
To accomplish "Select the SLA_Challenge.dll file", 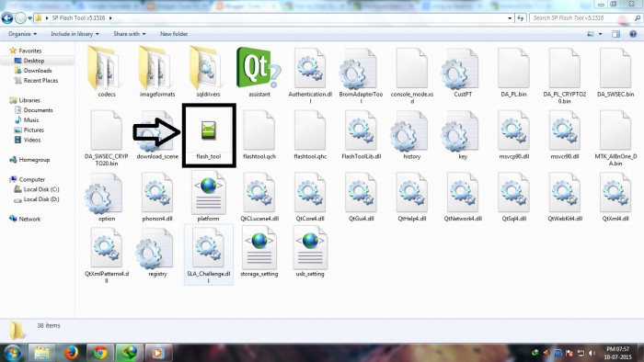I will [209, 255].
